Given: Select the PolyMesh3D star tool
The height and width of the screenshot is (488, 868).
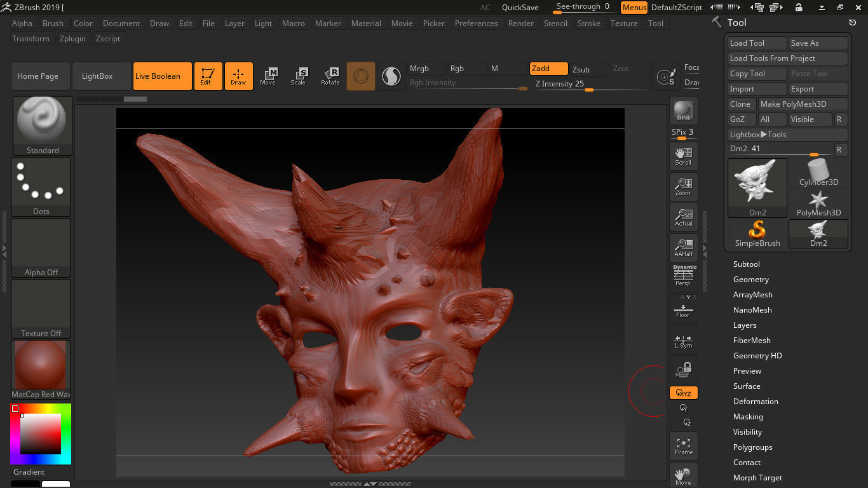Looking at the screenshot, I should [x=818, y=203].
